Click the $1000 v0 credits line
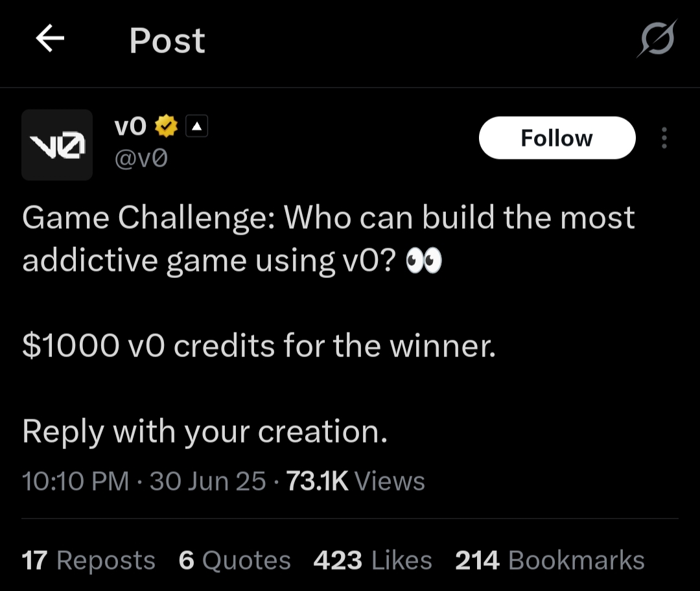Viewport: 700px width, 591px height. pos(259,346)
